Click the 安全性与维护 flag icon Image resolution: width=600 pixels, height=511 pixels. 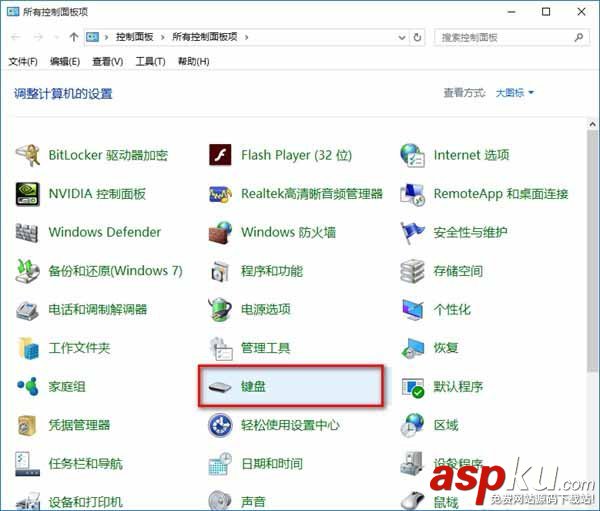412,232
